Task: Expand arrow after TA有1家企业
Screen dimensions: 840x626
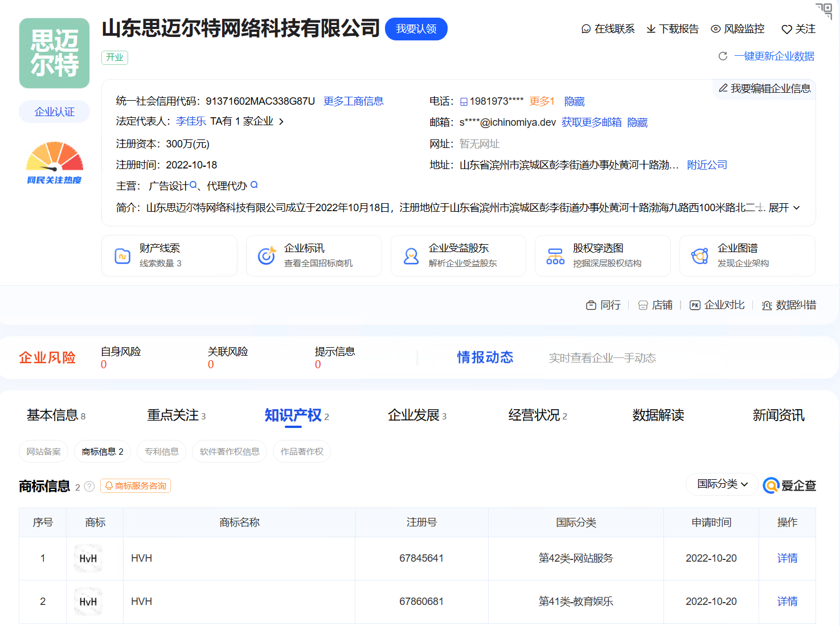Action: 281,122
